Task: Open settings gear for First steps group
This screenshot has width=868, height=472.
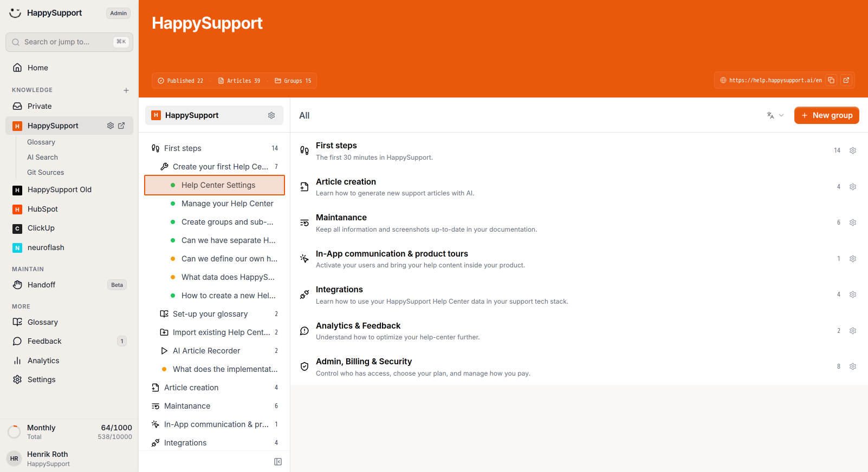Action: pyautogui.click(x=853, y=150)
